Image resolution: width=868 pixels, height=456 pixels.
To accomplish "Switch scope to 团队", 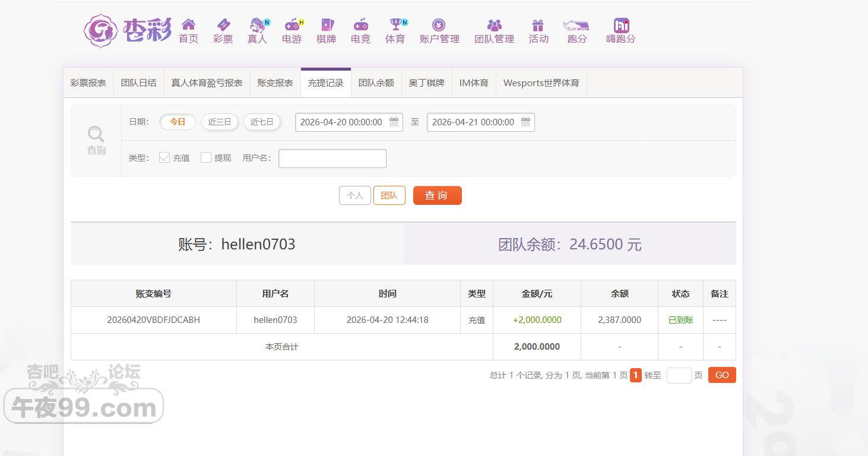I will pos(389,195).
